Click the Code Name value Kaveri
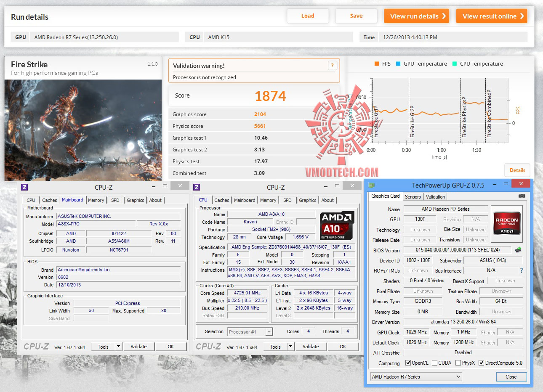 [x=250, y=222]
